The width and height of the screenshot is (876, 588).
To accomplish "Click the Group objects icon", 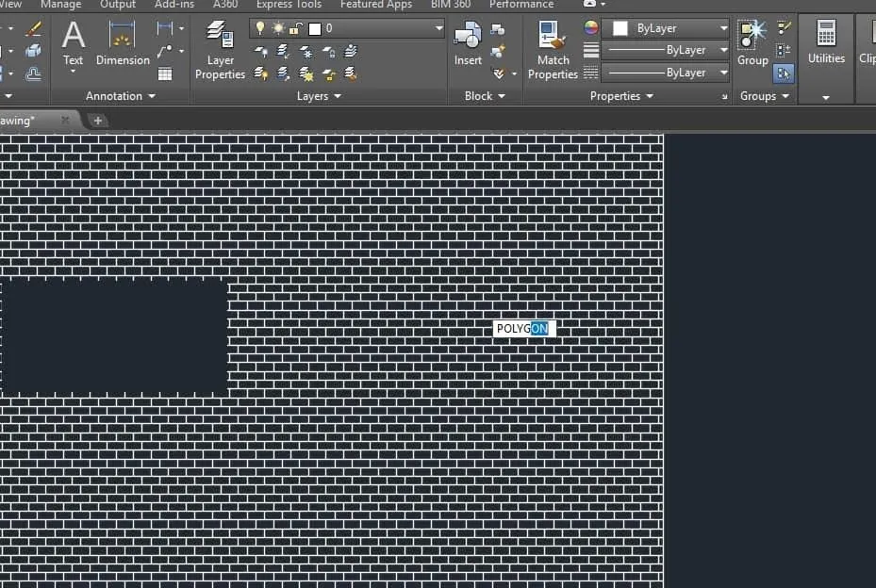I will (752, 43).
